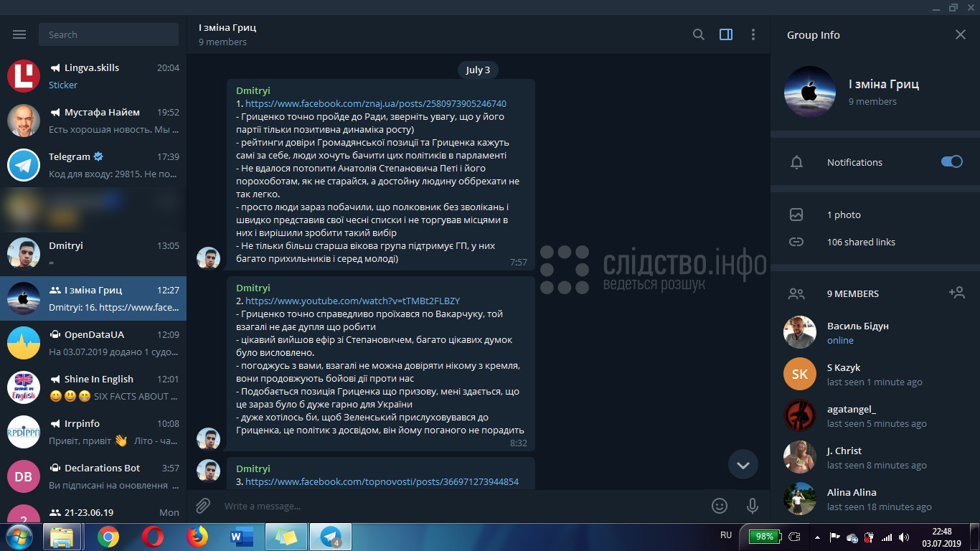Click the RU language indicator in the tray
Screen dimensions: 980x551
(726, 535)
